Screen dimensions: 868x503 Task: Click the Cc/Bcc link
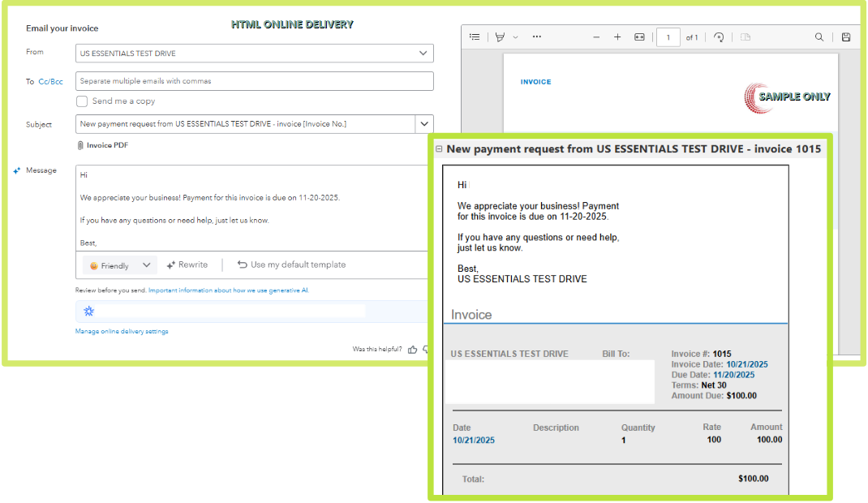[50, 81]
